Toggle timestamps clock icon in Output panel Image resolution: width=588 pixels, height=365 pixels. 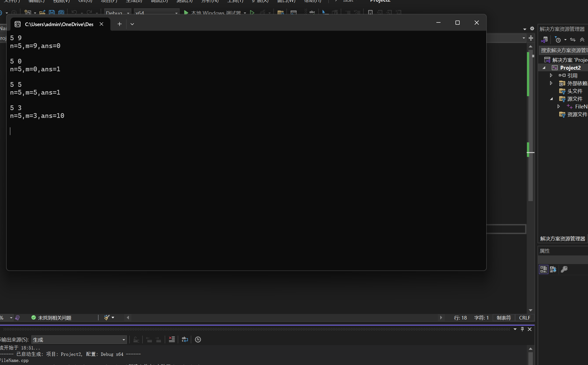coord(198,339)
